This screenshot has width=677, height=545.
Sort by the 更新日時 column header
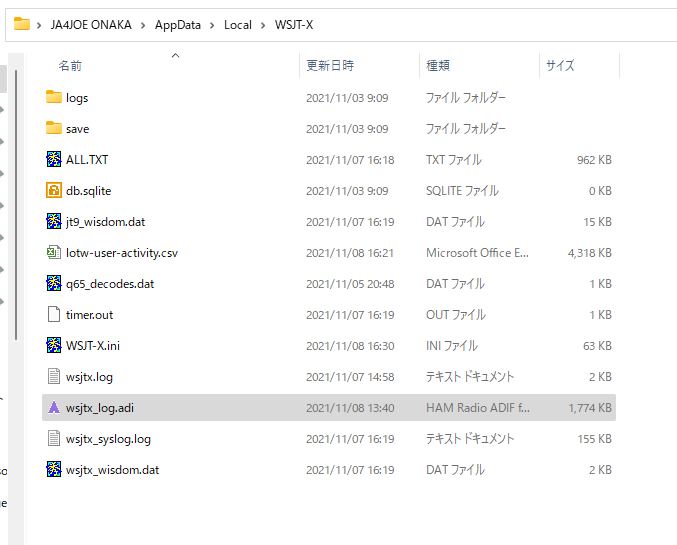pyautogui.click(x=330, y=66)
